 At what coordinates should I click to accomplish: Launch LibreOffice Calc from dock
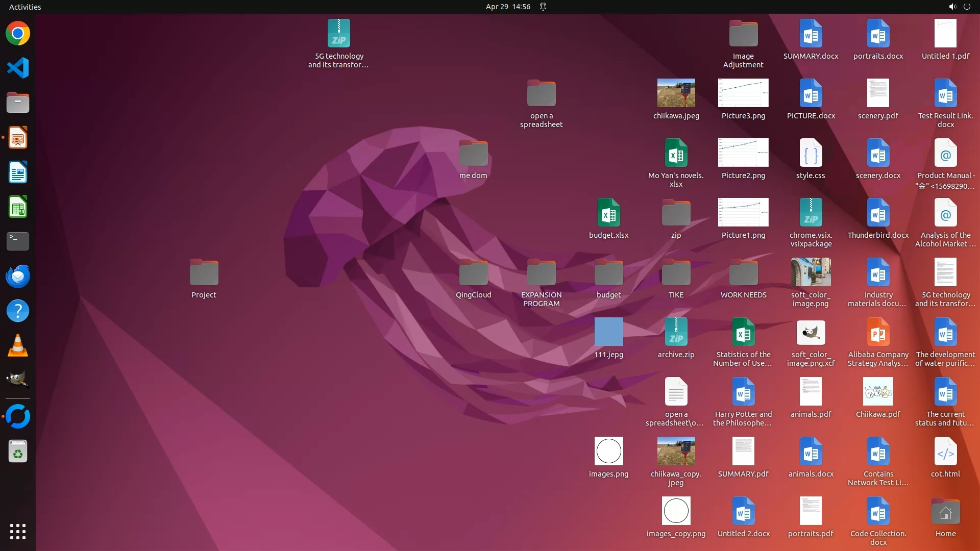(18, 207)
